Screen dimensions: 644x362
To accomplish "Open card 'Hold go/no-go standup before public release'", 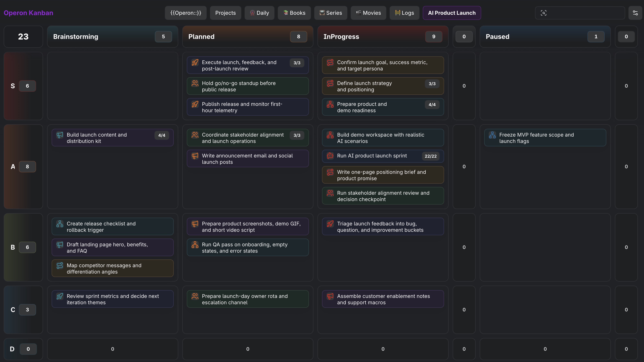I will pyautogui.click(x=248, y=86).
